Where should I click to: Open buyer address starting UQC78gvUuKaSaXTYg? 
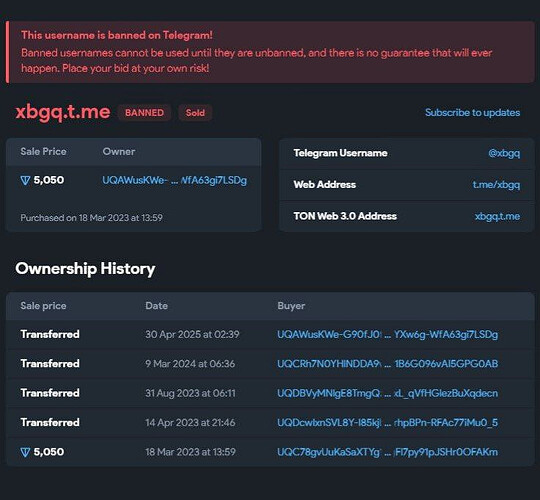click(x=387, y=452)
